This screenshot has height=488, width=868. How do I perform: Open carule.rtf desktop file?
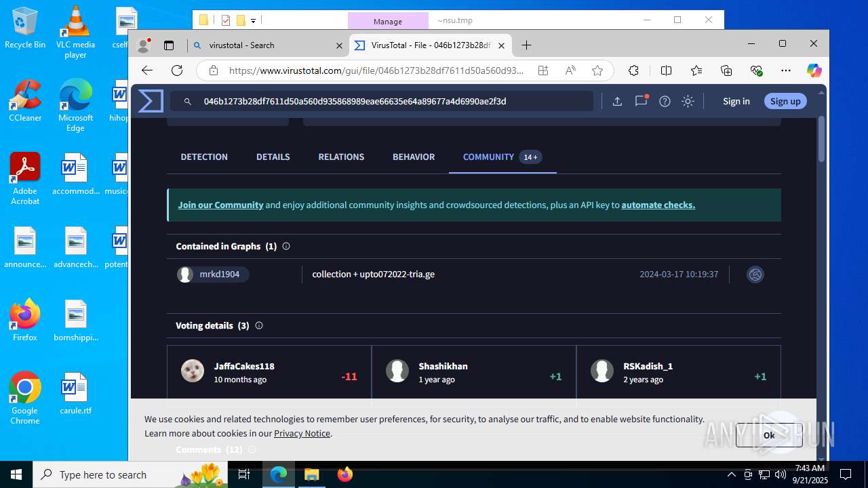tap(75, 393)
